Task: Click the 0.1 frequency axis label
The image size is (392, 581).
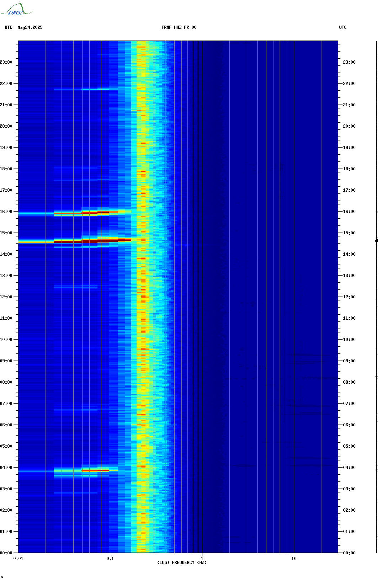Action: (110, 559)
